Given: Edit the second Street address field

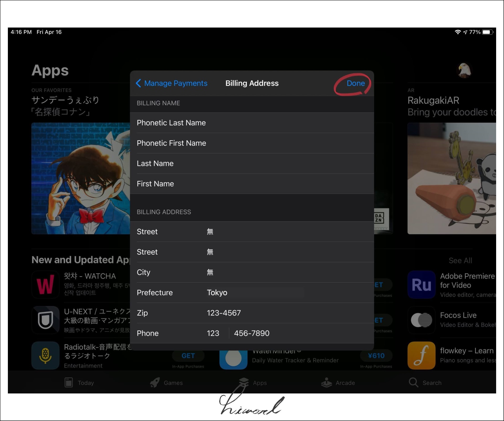Looking at the screenshot, I should [x=252, y=252].
